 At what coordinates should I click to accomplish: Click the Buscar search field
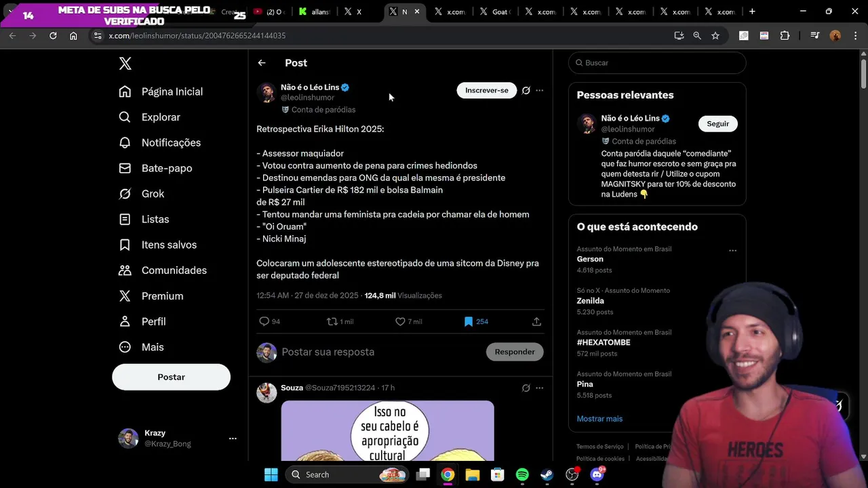pos(657,62)
